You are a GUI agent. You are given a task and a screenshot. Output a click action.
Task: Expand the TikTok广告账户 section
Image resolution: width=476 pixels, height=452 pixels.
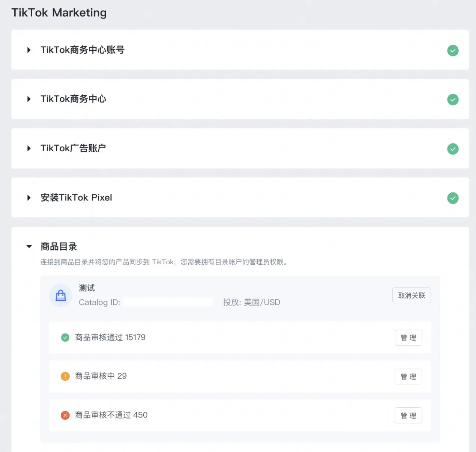[x=29, y=148]
